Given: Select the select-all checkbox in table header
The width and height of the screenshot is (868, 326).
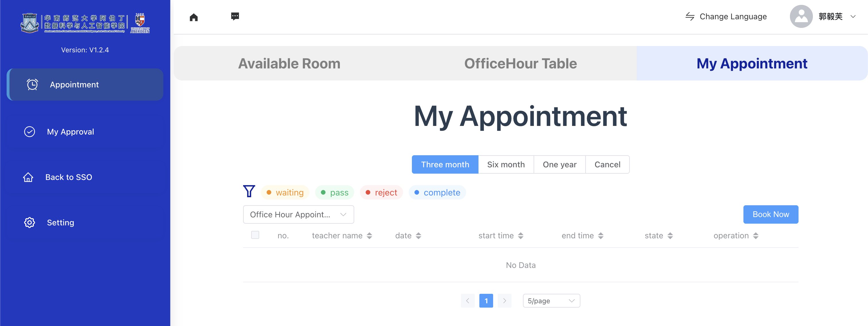Looking at the screenshot, I should click(255, 235).
